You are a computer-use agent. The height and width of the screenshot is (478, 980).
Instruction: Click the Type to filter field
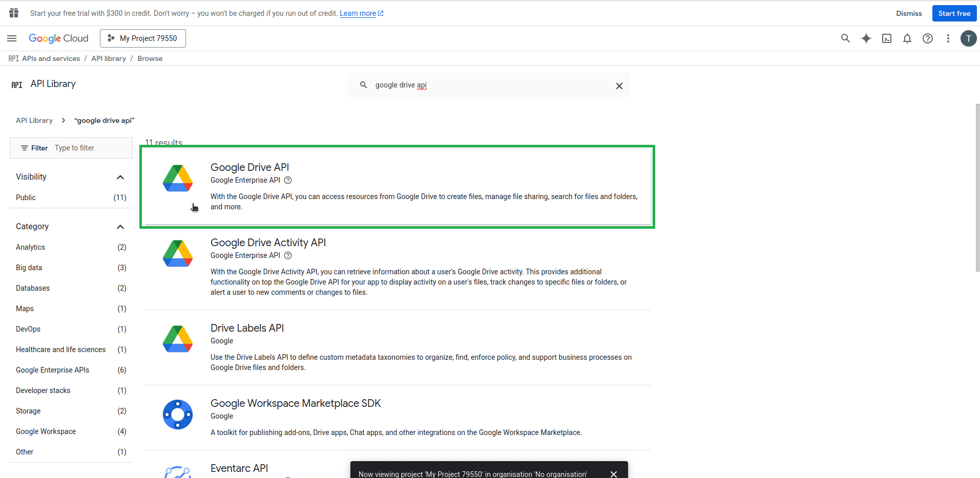tap(90, 148)
